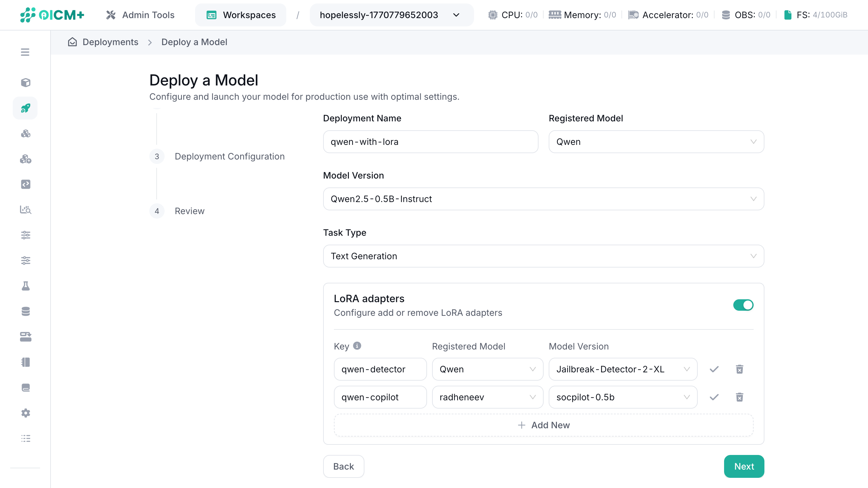Viewport: 868px width, 488px height.
Task: Click the Next button
Action: pyautogui.click(x=744, y=466)
